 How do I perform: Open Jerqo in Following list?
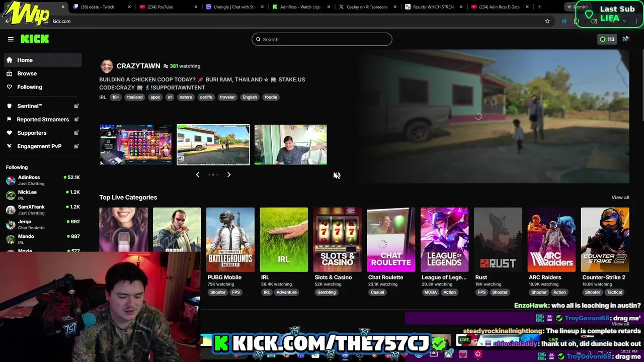tap(43, 224)
